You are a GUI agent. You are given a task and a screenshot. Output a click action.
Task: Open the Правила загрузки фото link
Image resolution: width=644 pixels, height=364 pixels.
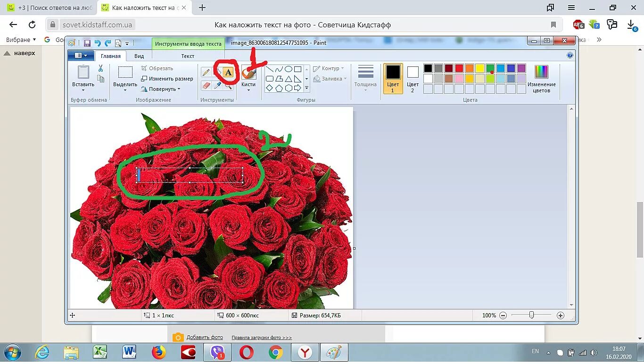pyautogui.click(x=262, y=337)
